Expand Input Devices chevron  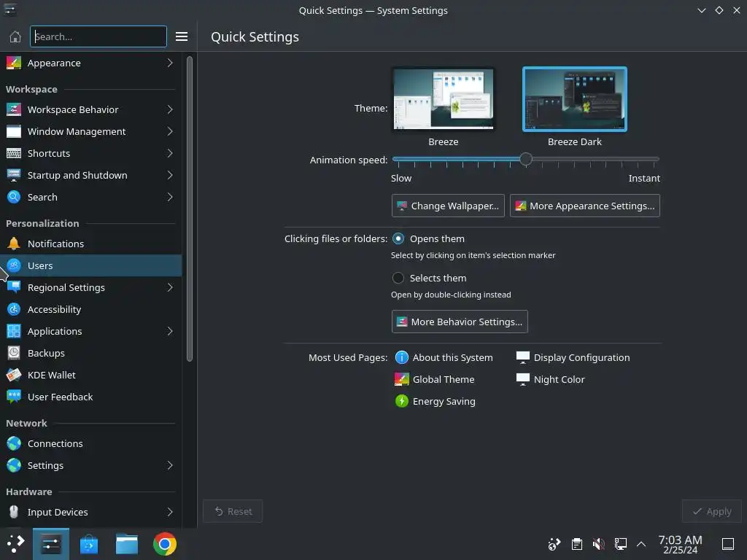pyautogui.click(x=170, y=513)
